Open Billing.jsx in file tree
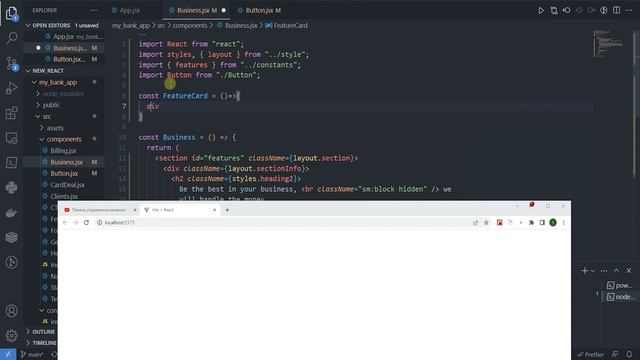The width and height of the screenshot is (640, 360). tap(63, 151)
